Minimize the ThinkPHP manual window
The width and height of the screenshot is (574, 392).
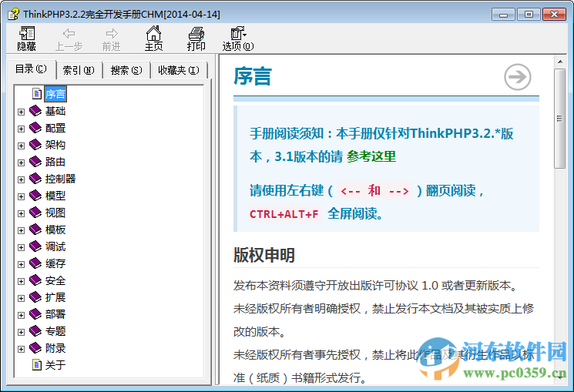tap(504, 15)
